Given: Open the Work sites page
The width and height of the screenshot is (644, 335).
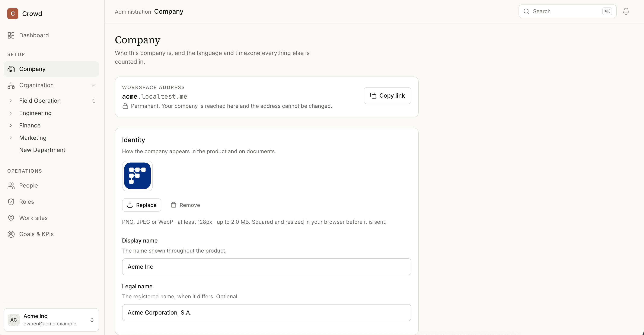Looking at the screenshot, I should (51, 218).
